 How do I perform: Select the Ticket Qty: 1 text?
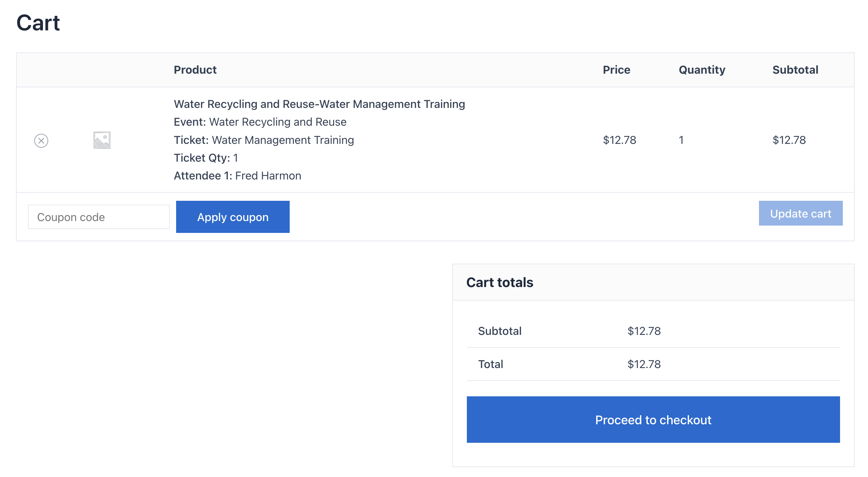[x=206, y=158]
